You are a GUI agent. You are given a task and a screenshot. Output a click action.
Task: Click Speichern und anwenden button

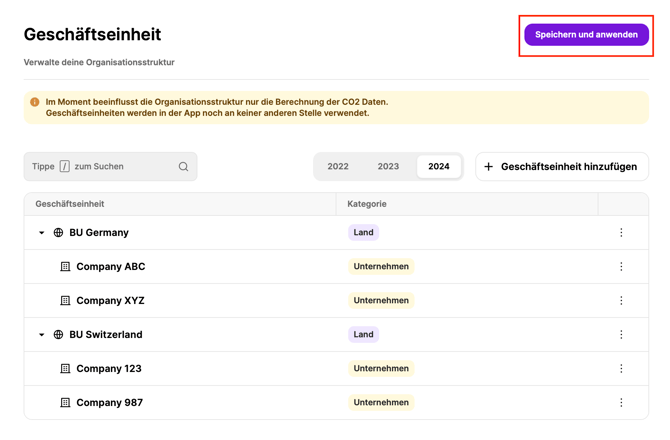pos(586,35)
